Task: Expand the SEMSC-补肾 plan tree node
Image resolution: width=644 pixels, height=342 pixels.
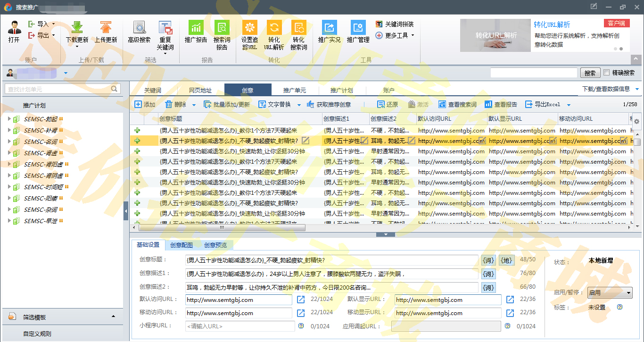Action: [9, 130]
